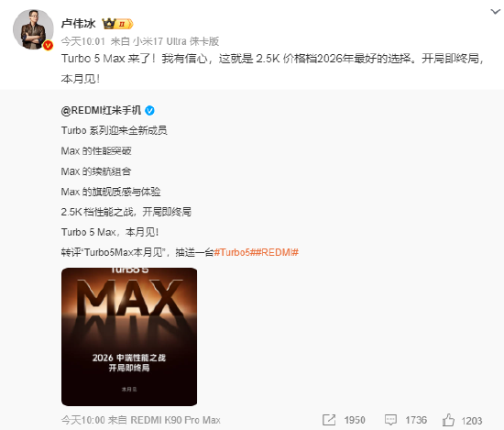504x430 pixels.
Task: Open comments via the speech bubble icon
Action: [x=390, y=420]
